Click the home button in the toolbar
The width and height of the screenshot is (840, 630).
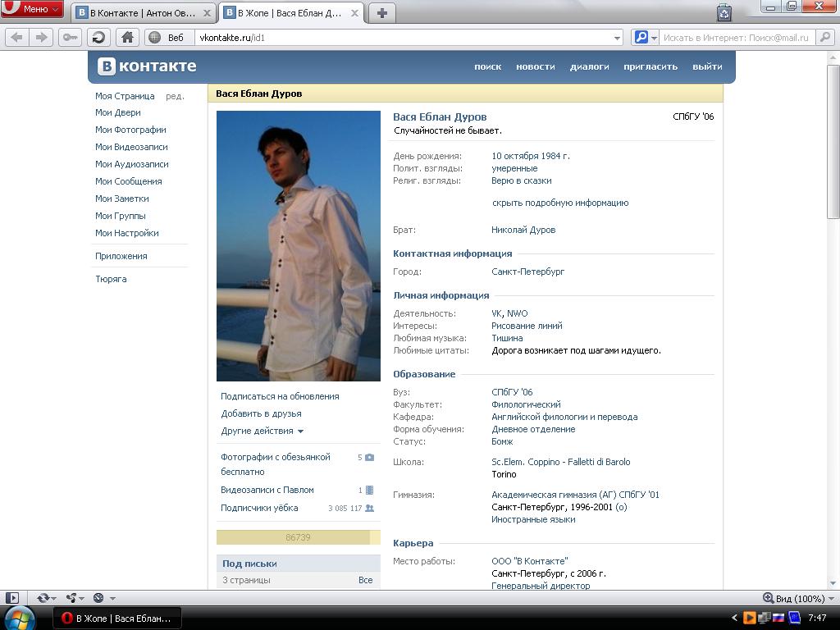point(127,37)
